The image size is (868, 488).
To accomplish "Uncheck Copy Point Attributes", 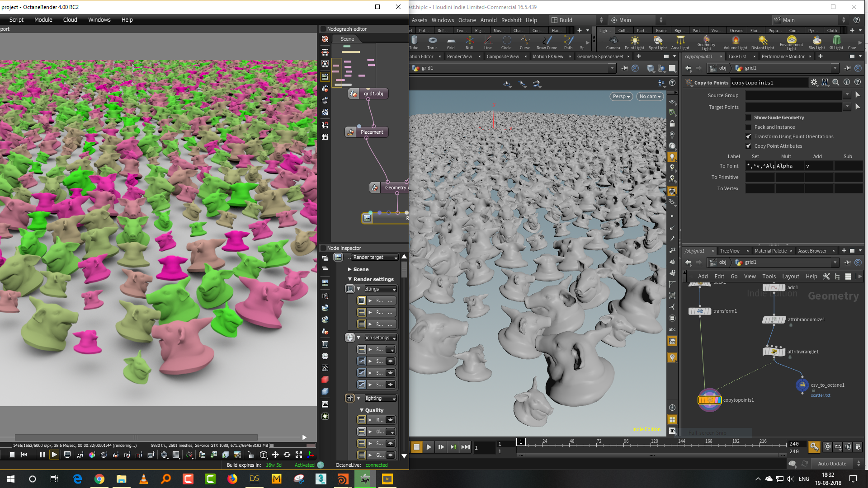I will 749,146.
